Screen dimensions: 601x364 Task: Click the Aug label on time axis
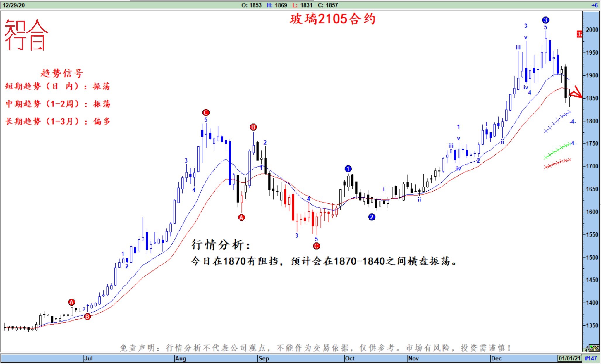(x=181, y=358)
